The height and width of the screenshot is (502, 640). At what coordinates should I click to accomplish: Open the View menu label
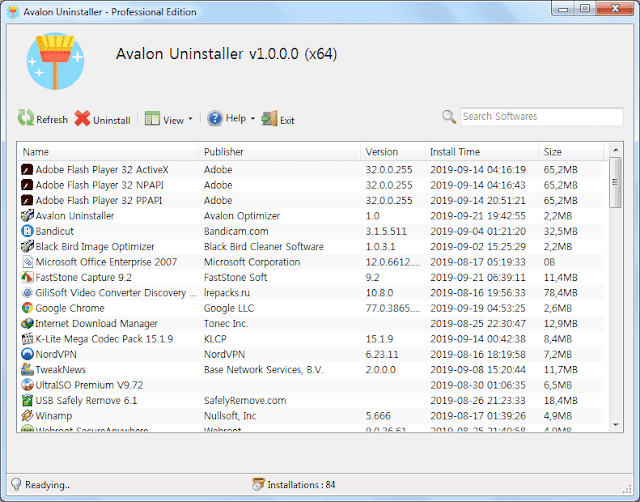[x=173, y=120]
